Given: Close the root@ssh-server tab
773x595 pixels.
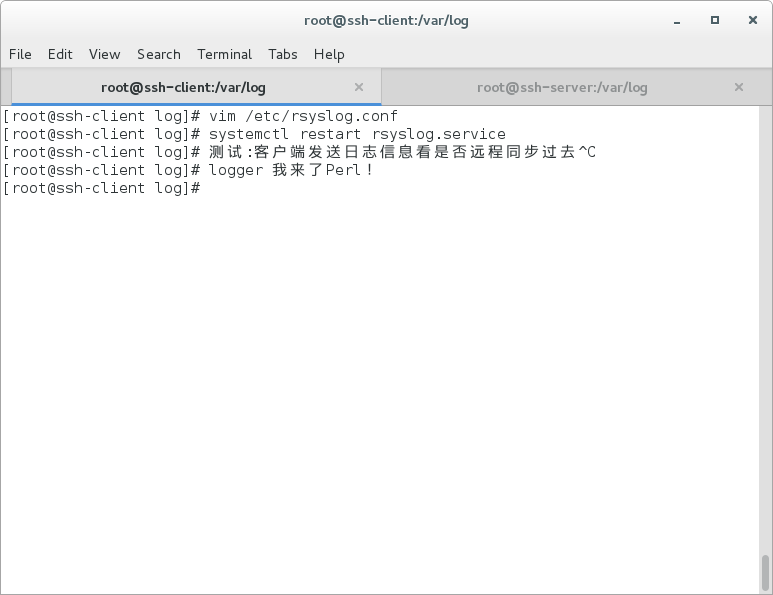Looking at the screenshot, I should click(738, 87).
